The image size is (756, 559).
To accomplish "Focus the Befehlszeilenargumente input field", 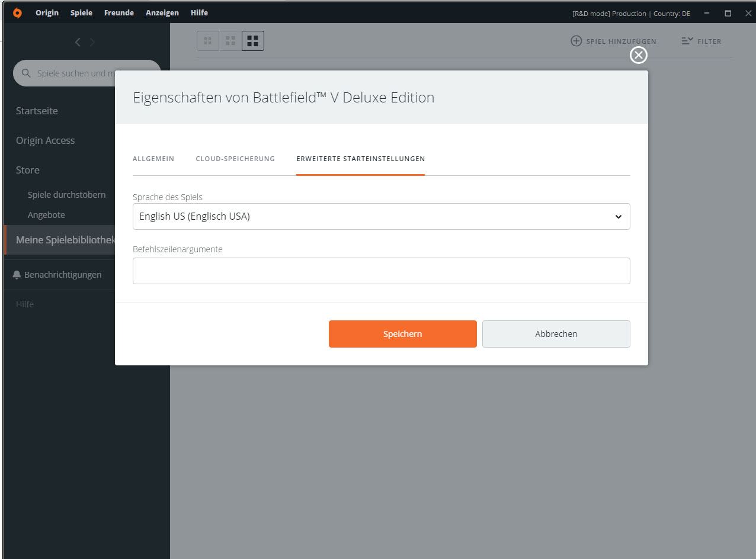I will tap(381, 271).
